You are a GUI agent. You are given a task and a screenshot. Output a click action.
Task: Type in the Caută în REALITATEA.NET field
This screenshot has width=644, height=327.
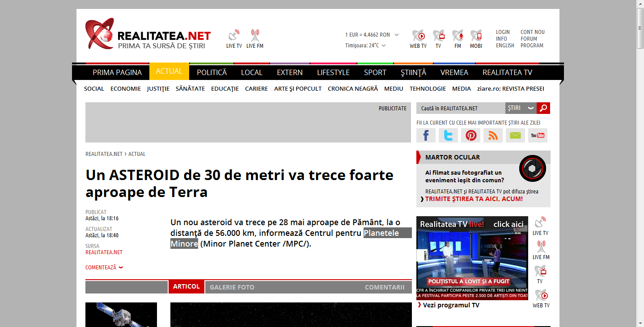(x=461, y=108)
